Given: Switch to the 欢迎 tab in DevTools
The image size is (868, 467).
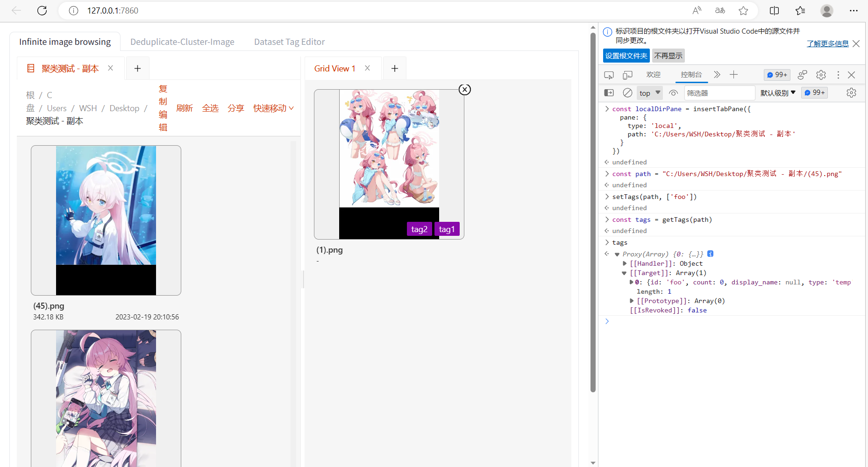Looking at the screenshot, I should point(653,75).
